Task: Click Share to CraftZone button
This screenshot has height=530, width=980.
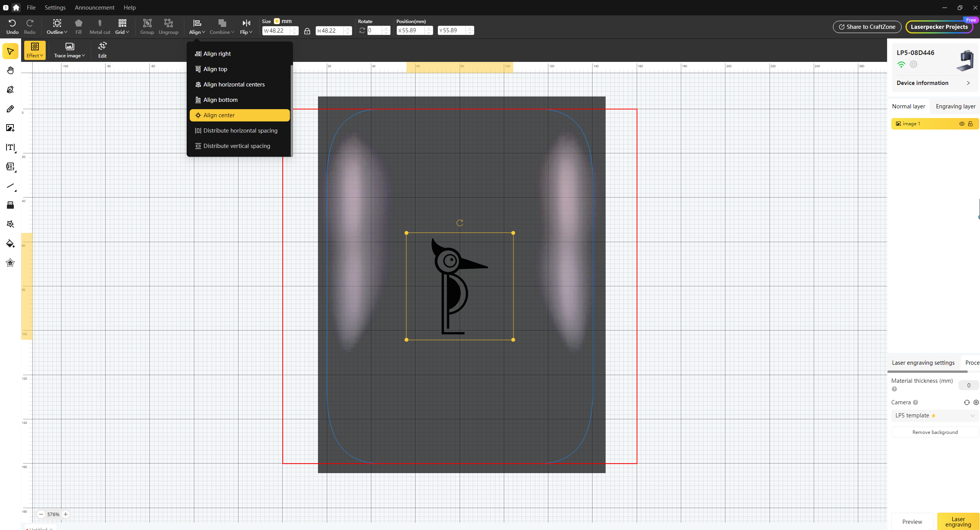Action: 867,27
